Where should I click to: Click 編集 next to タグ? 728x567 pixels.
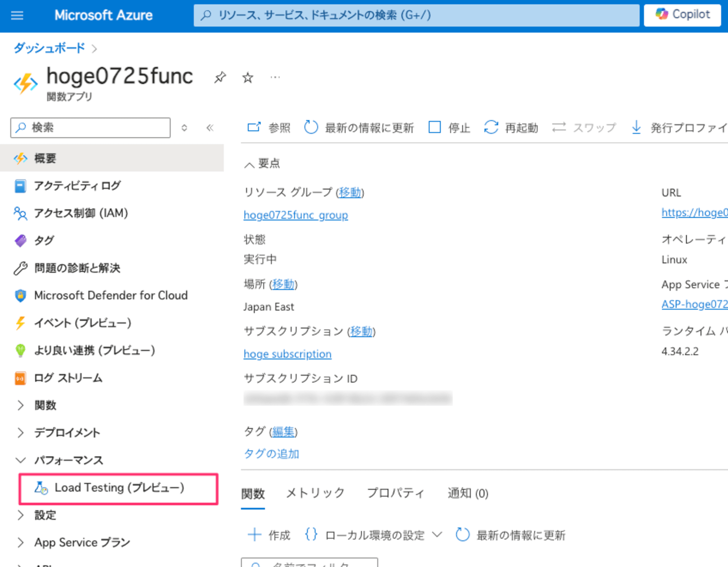[x=283, y=432]
